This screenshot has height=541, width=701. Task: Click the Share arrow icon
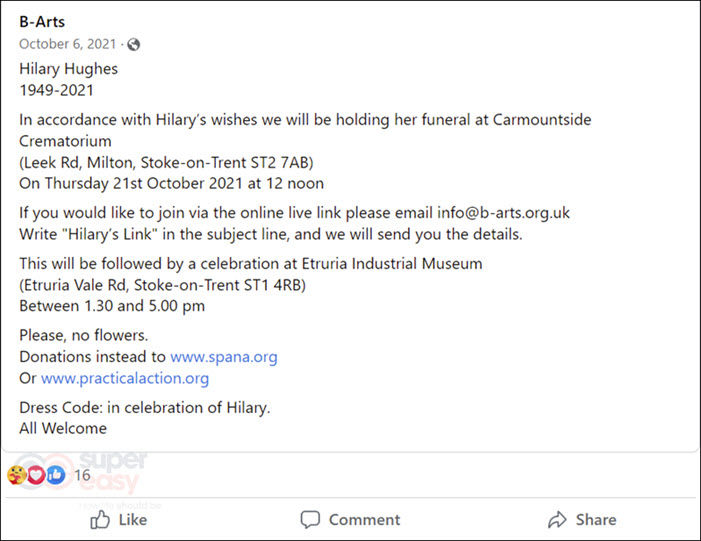[x=557, y=520]
